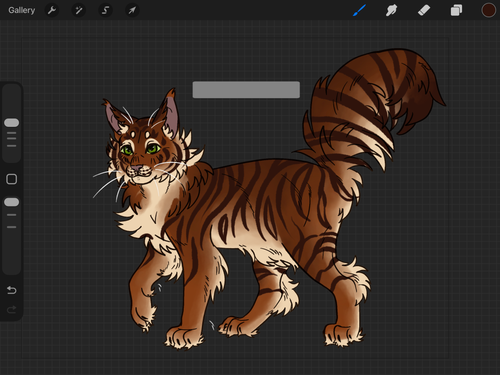Tap the square modify button in sidebar
The height and width of the screenshot is (375, 500).
12,179
